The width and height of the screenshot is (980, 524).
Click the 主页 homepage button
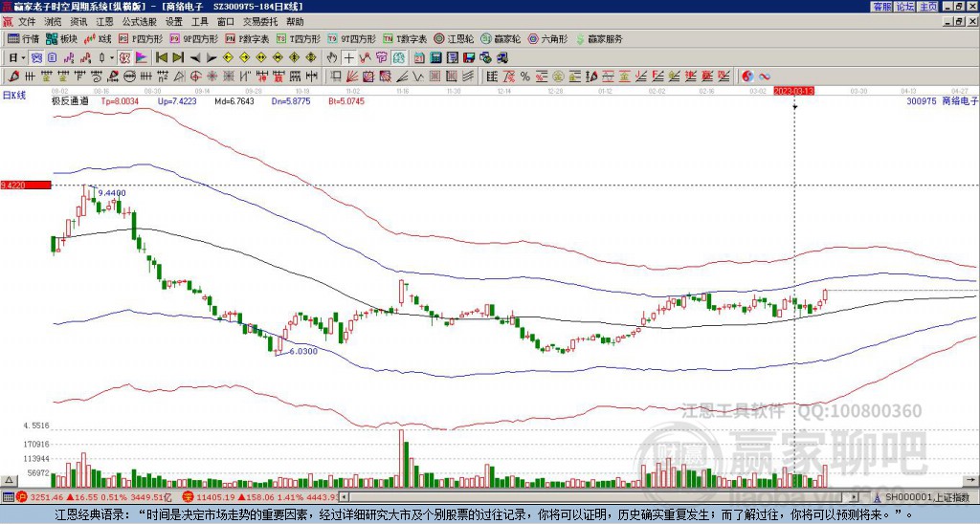coord(928,7)
